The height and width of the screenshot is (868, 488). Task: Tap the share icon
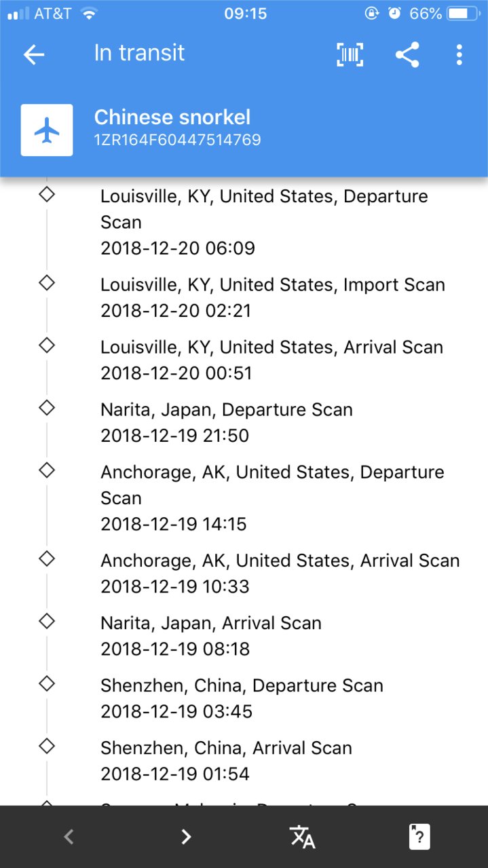tap(407, 55)
